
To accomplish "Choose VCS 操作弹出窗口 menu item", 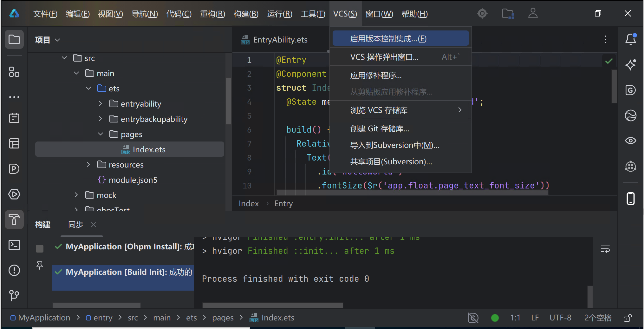I will (401, 57).
